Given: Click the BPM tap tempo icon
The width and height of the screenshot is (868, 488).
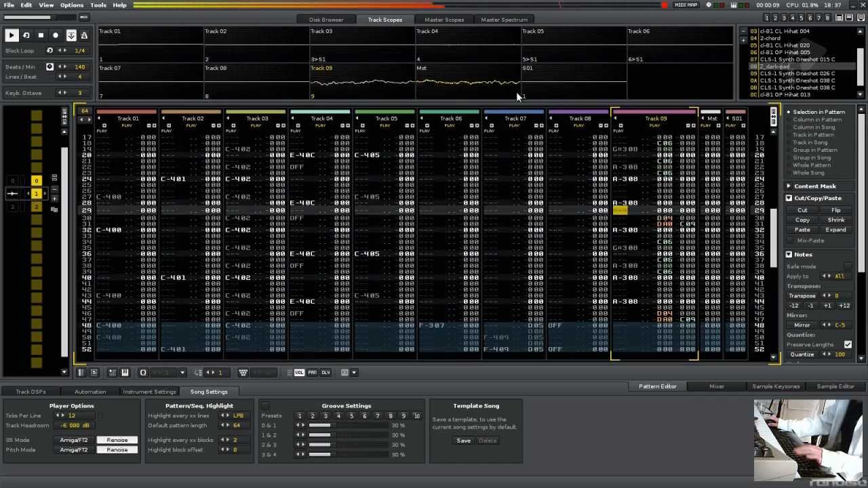Looking at the screenshot, I should [x=50, y=67].
